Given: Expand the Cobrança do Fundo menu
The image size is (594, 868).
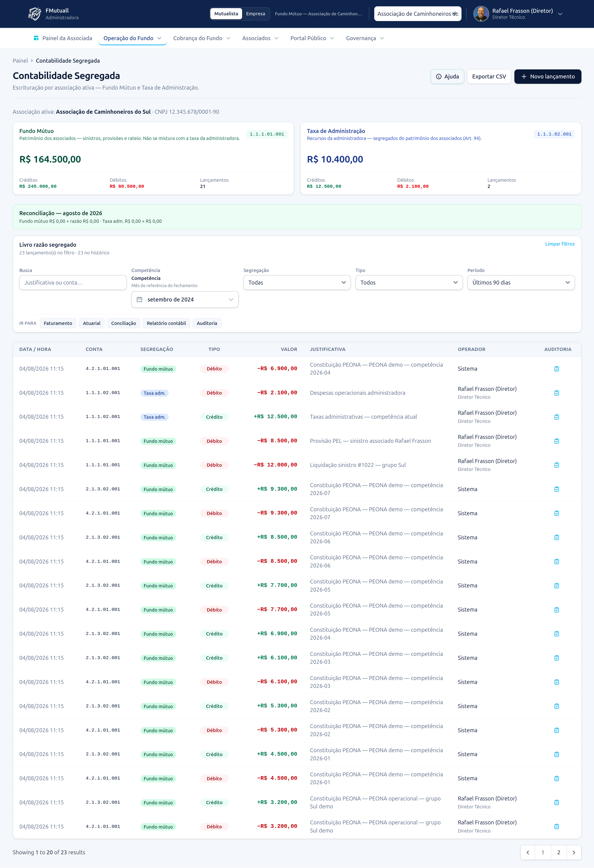Looking at the screenshot, I should (202, 38).
